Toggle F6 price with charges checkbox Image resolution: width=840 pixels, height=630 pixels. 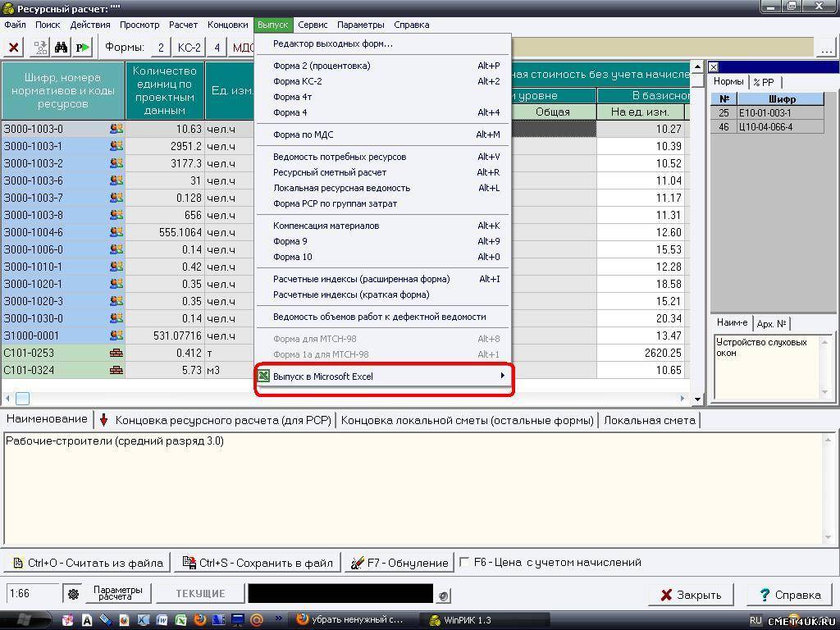click(x=465, y=562)
